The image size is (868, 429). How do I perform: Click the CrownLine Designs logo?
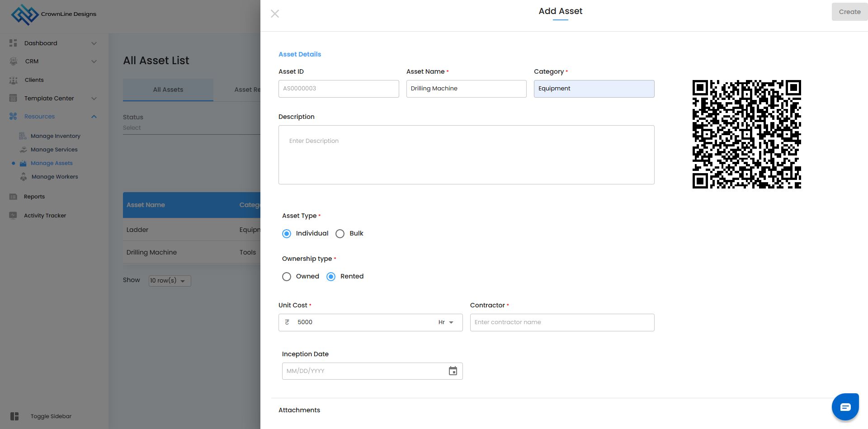click(x=25, y=14)
